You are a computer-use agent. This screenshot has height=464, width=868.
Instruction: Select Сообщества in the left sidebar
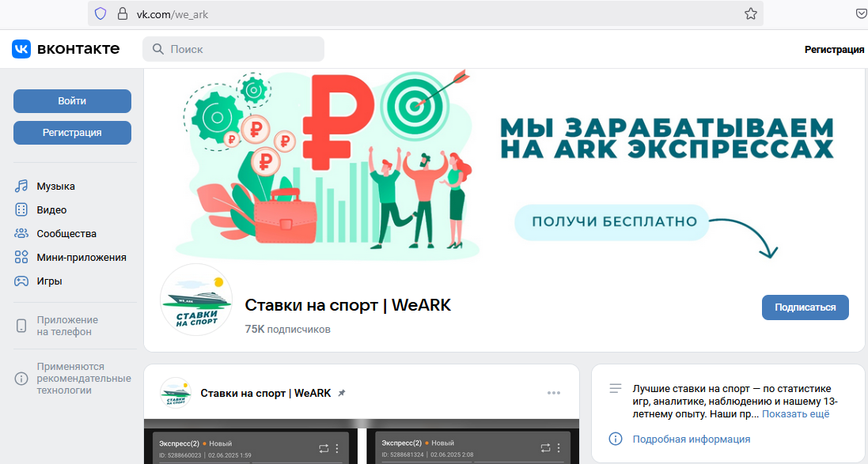tap(21, 233)
